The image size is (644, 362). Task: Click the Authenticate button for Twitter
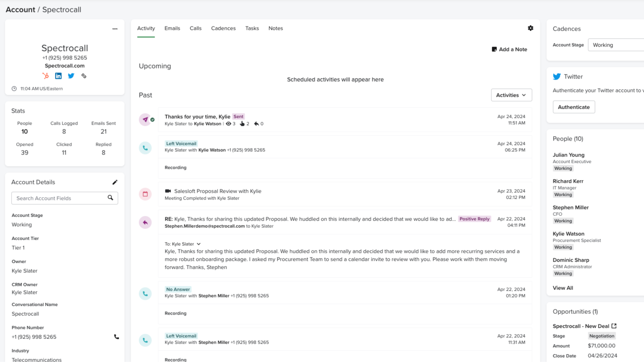click(x=573, y=107)
